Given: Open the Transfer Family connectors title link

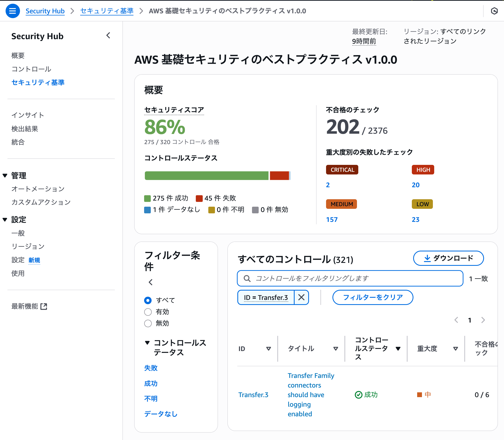Looking at the screenshot, I should [311, 395].
